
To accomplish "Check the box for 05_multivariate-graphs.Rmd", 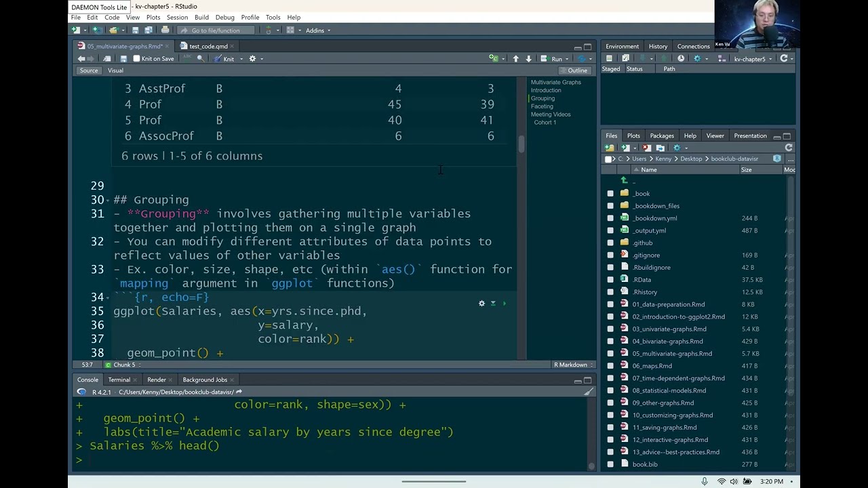I will pos(610,353).
